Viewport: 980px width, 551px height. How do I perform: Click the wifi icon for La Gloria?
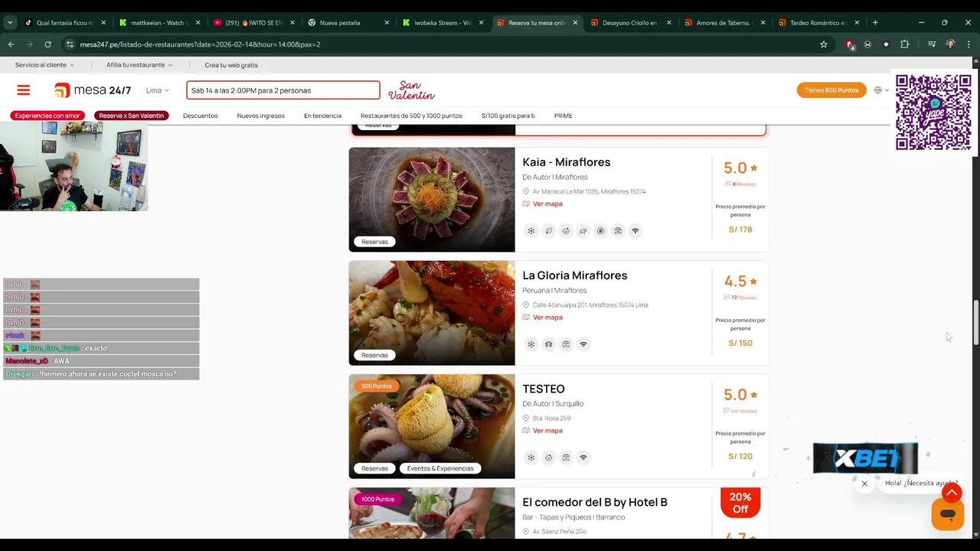coord(583,344)
